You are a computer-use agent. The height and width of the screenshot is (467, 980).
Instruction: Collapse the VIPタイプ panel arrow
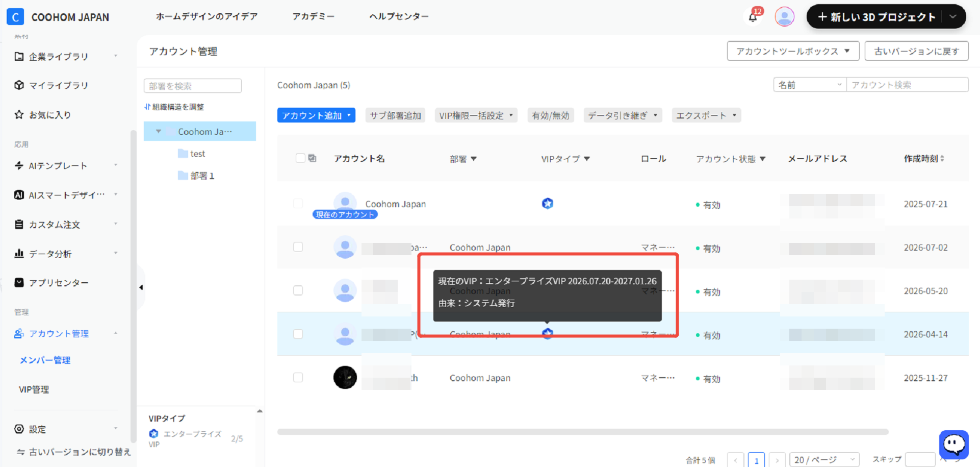(x=260, y=411)
